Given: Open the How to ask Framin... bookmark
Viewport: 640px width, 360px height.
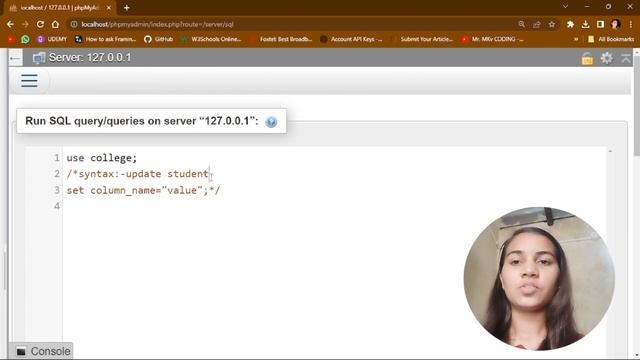Looking at the screenshot, I should [105, 39].
